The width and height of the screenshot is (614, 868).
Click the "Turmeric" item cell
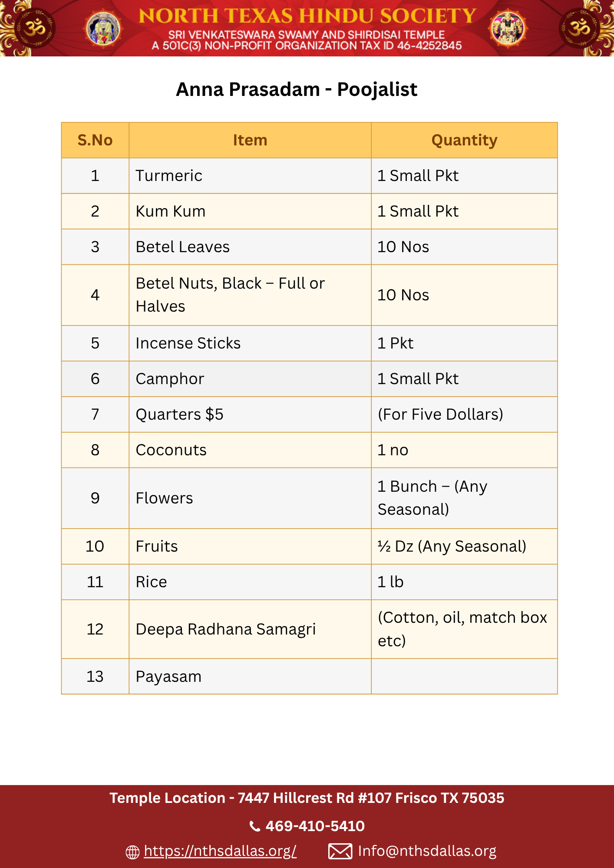(x=169, y=176)
